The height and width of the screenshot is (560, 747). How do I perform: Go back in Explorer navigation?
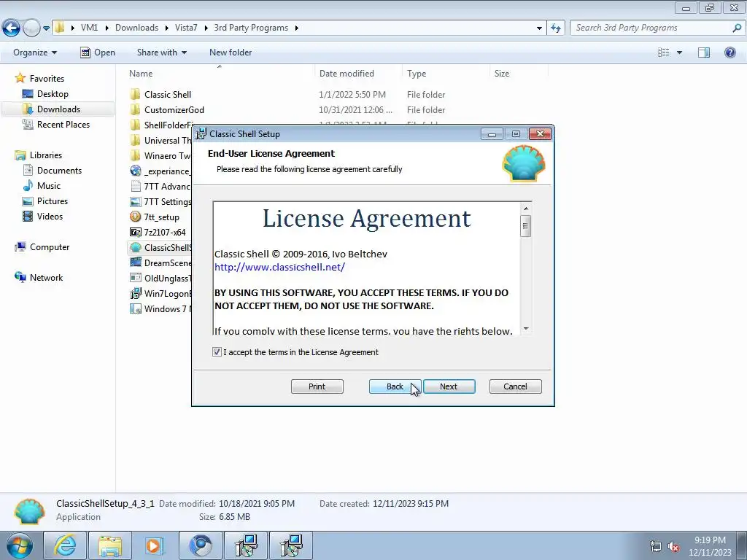pyautogui.click(x=12, y=28)
